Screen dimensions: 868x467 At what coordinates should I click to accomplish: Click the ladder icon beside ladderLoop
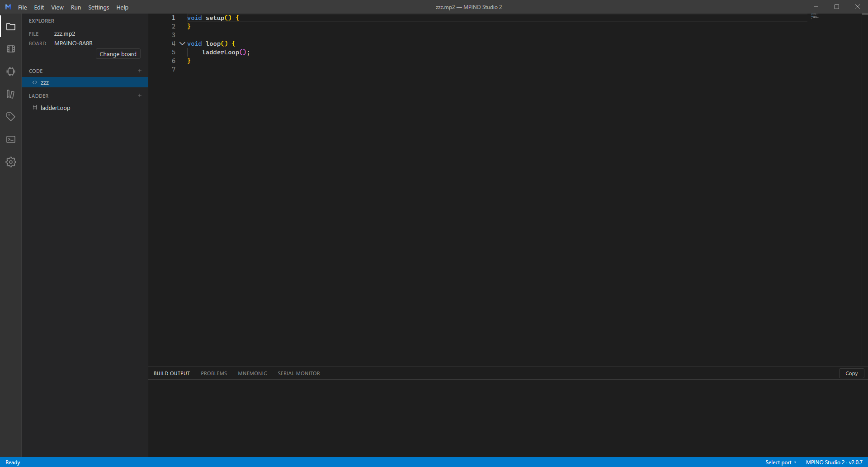pyautogui.click(x=35, y=108)
